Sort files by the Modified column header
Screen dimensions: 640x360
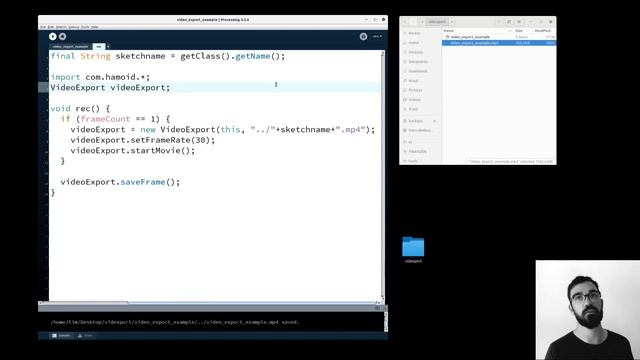(543, 31)
